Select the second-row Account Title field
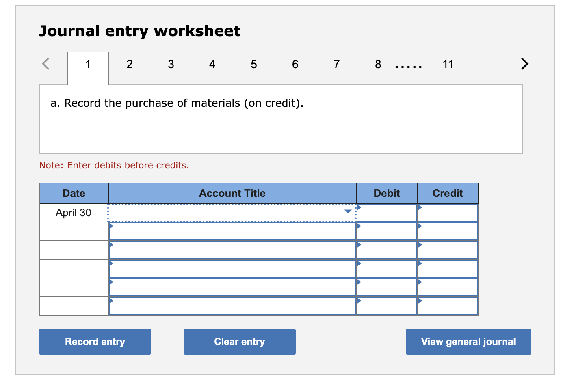The height and width of the screenshot is (392, 585). coord(232,231)
